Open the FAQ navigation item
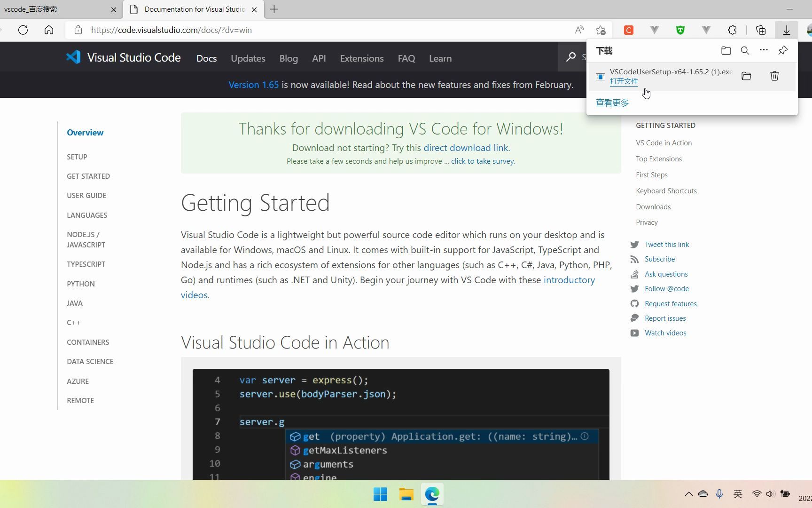This screenshot has width=812, height=508. (x=406, y=58)
